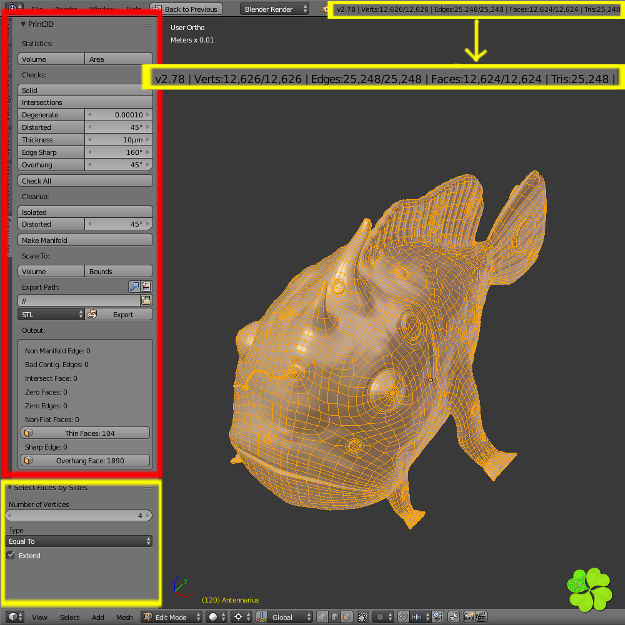
Task: Collapse the Print3D panel
Action: click(x=23, y=24)
